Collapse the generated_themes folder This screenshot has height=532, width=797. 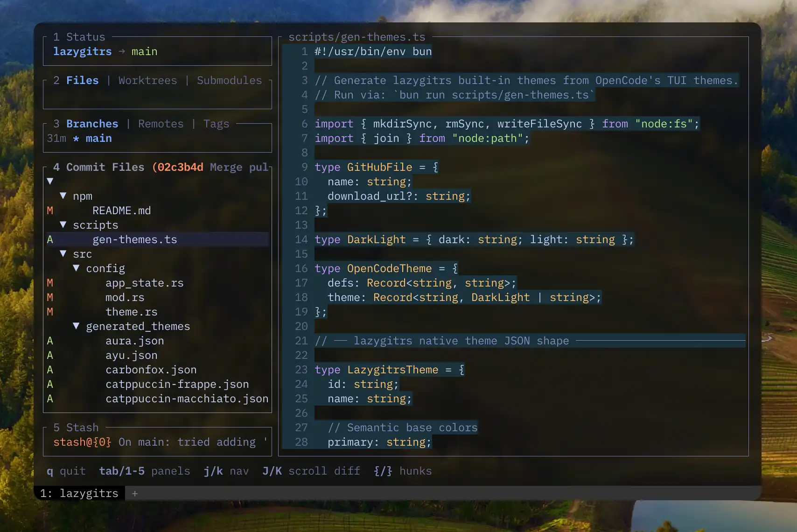click(x=76, y=326)
